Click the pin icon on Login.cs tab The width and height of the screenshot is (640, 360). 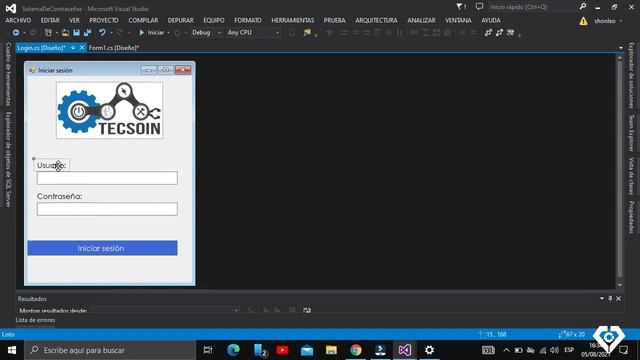(73, 48)
